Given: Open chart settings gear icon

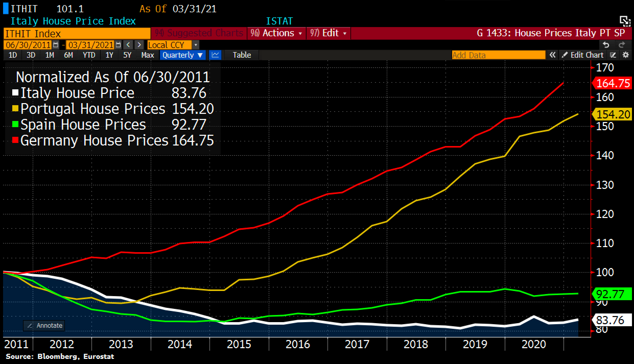Looking at the screenshot, I should pyautogui.click(x=626, y=55).
